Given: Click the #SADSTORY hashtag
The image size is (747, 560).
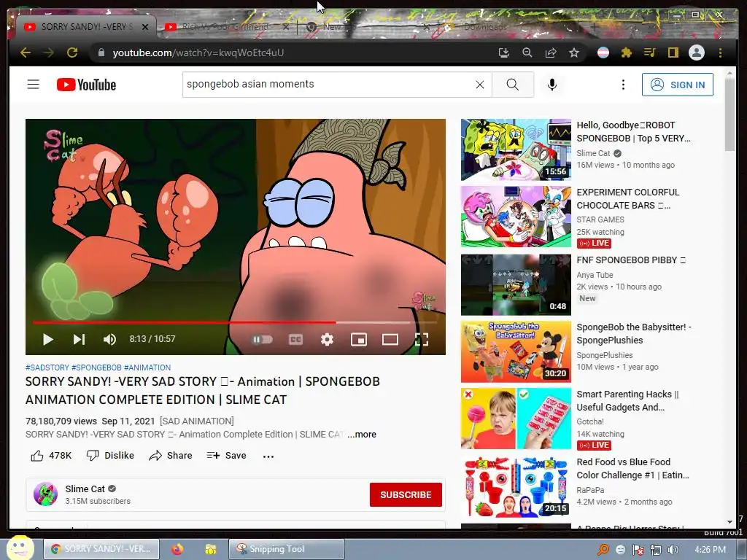Looking at the screenshot, I should (x=47, y=367).
